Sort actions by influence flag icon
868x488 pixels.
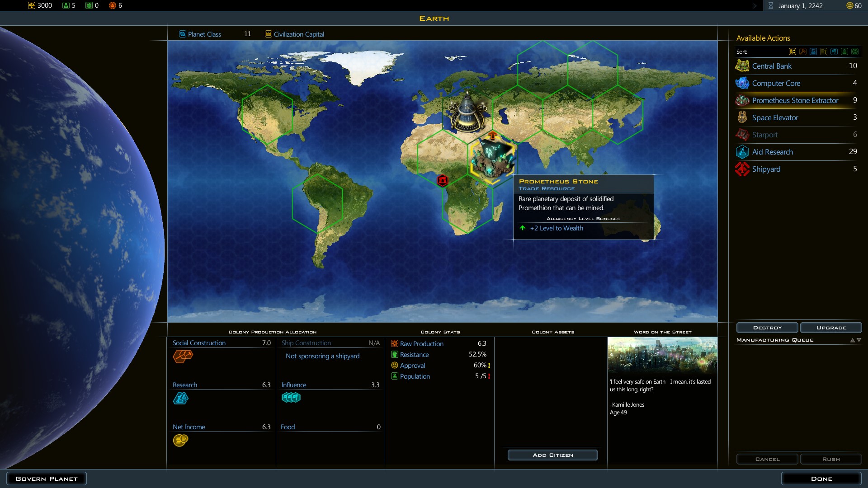[x=834, y=52]
